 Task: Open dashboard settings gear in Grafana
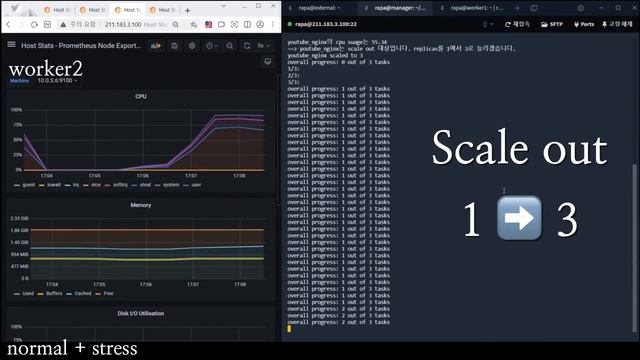[x=192, y=46]
